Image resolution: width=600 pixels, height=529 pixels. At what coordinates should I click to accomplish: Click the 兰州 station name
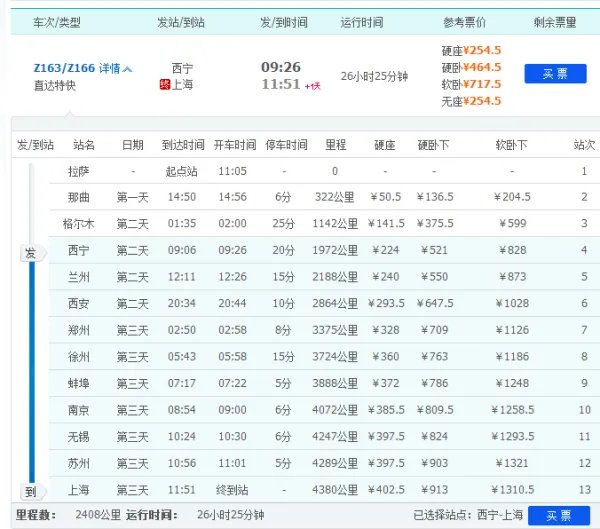[78, 277]
